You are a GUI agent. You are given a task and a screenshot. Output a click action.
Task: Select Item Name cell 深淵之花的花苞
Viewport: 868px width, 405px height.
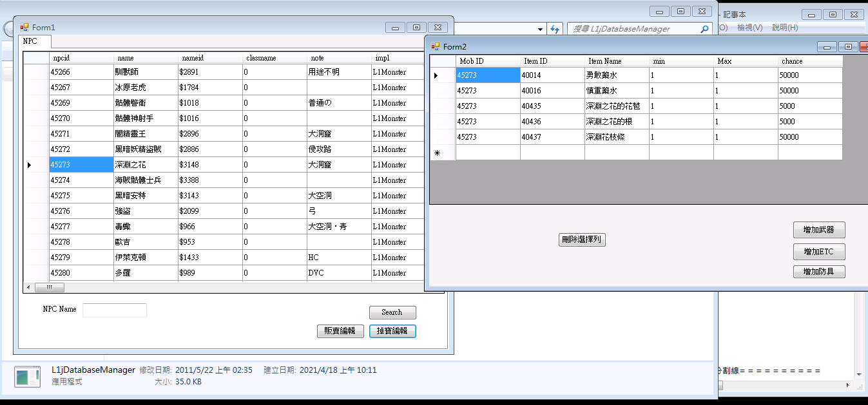click(x=617, y=106)
